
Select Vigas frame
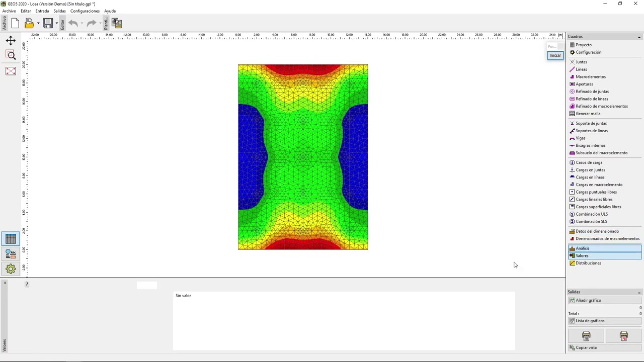pyautogui.click(x=605, y=138)
